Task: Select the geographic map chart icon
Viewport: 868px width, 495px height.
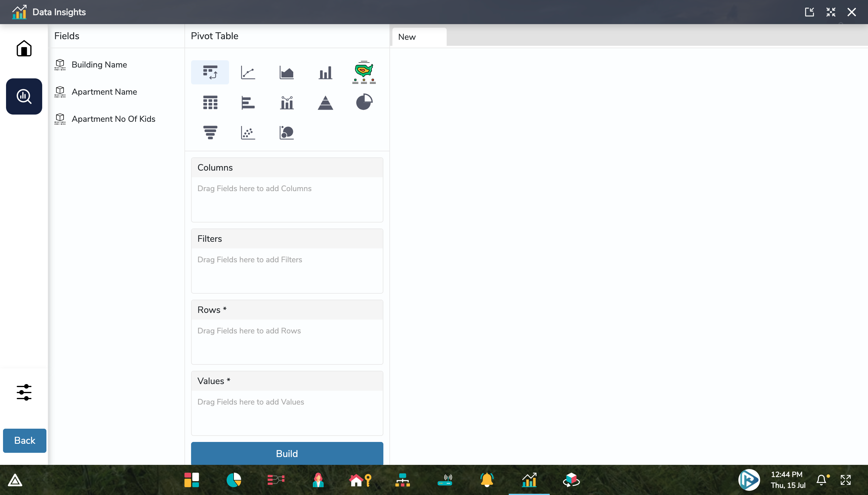Action: coord(364,72)
